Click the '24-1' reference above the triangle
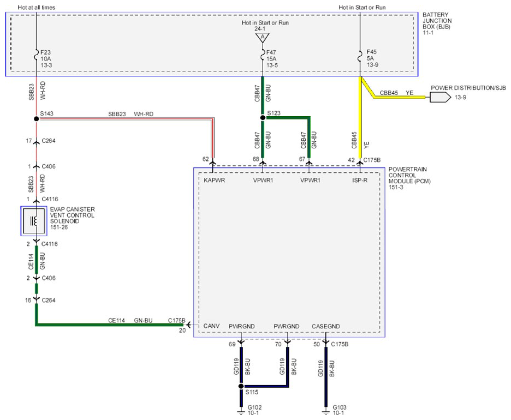 [260, 29]
